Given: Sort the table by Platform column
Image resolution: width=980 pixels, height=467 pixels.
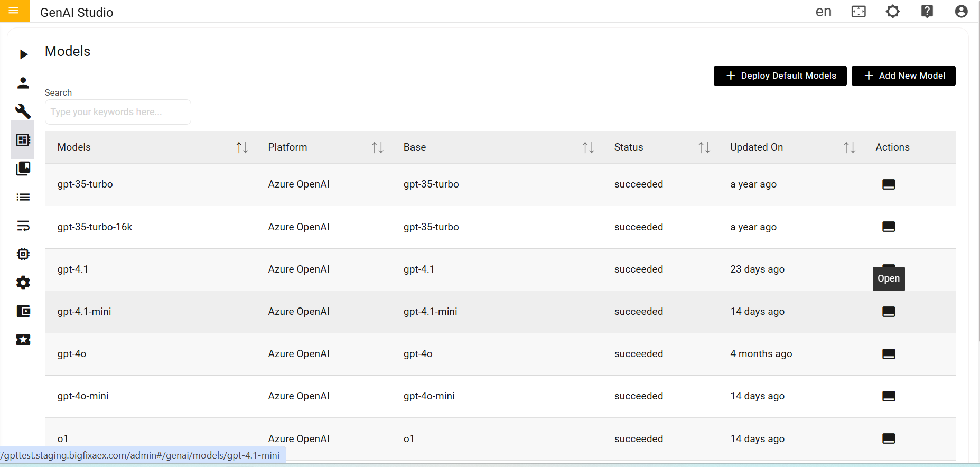Looking at the screenshot, I should pos(377,147).
